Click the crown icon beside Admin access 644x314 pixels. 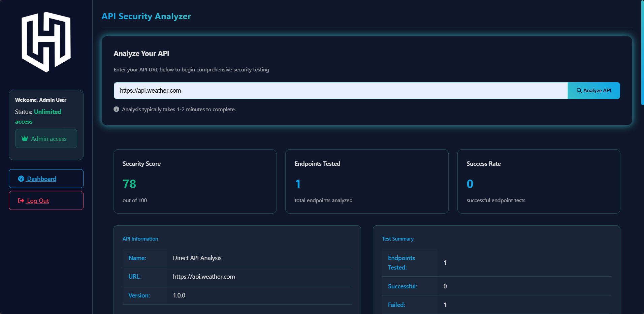(x=25, y=138)
